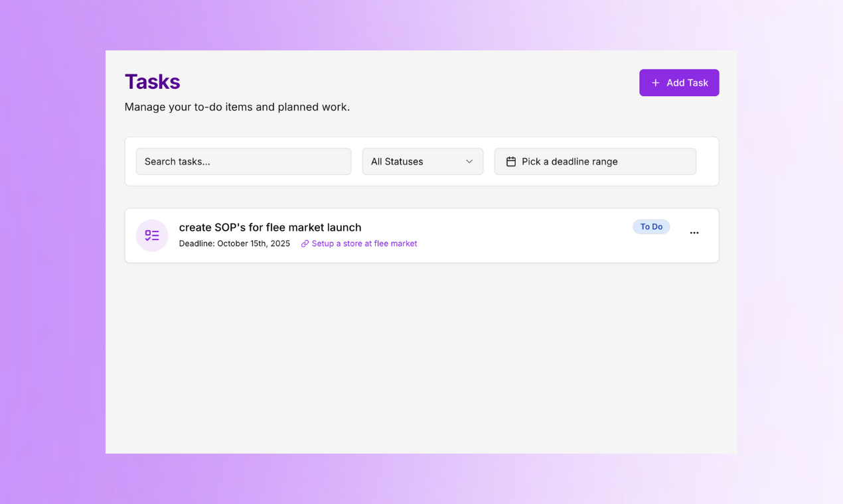Open the All Statuses filter dropdown

click(x=422, y=162)
